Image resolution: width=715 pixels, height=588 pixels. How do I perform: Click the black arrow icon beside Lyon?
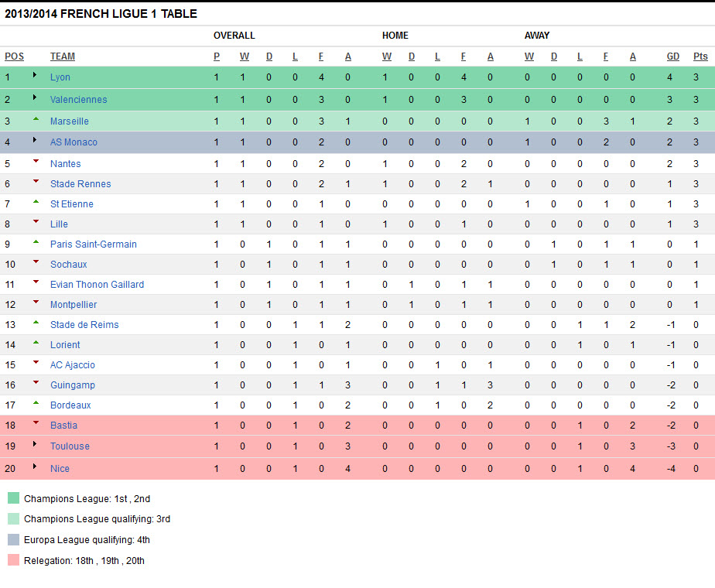point(35,76)
